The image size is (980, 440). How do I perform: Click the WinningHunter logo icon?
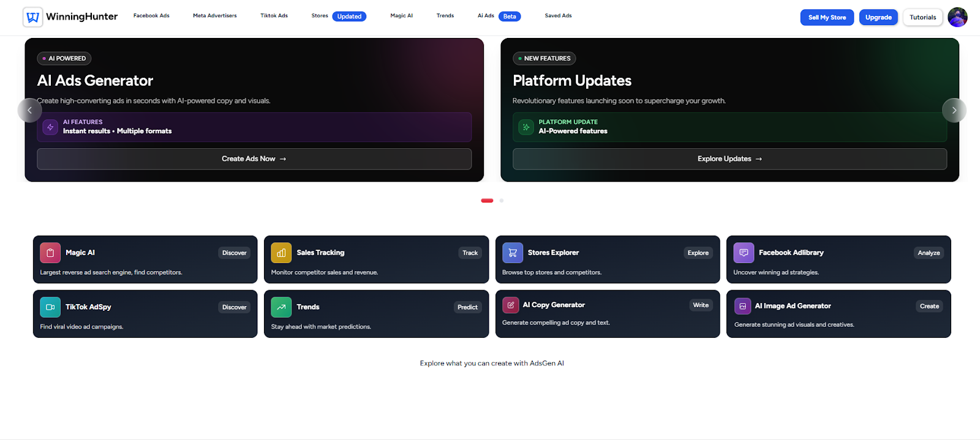[x=33, y=17]
